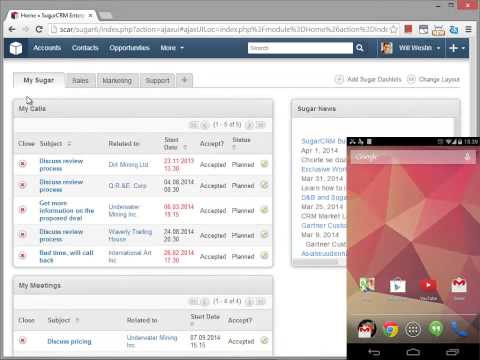This screenshot has width=480, height=360.
Task: Open the International Art Inc link
Action: tap(130, 256)
